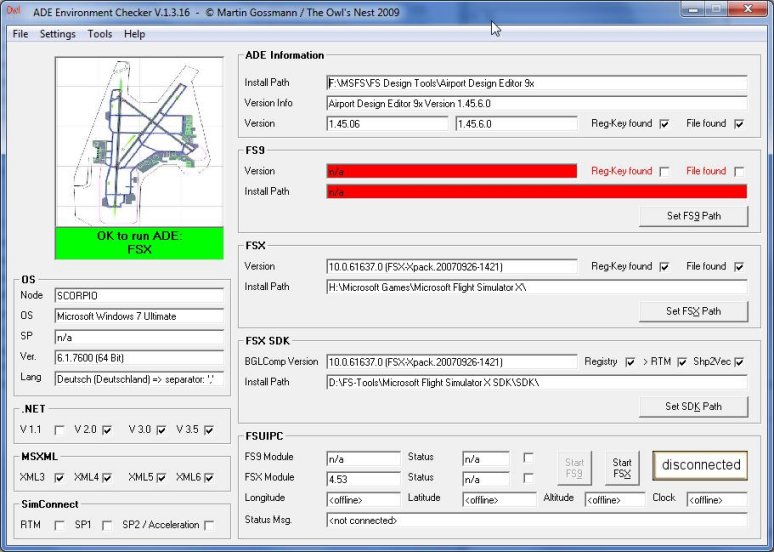This screenshot has height=552, width=774.
Task: Toggle the .NET V 3.5 checkbox
Action: point(209,430)
